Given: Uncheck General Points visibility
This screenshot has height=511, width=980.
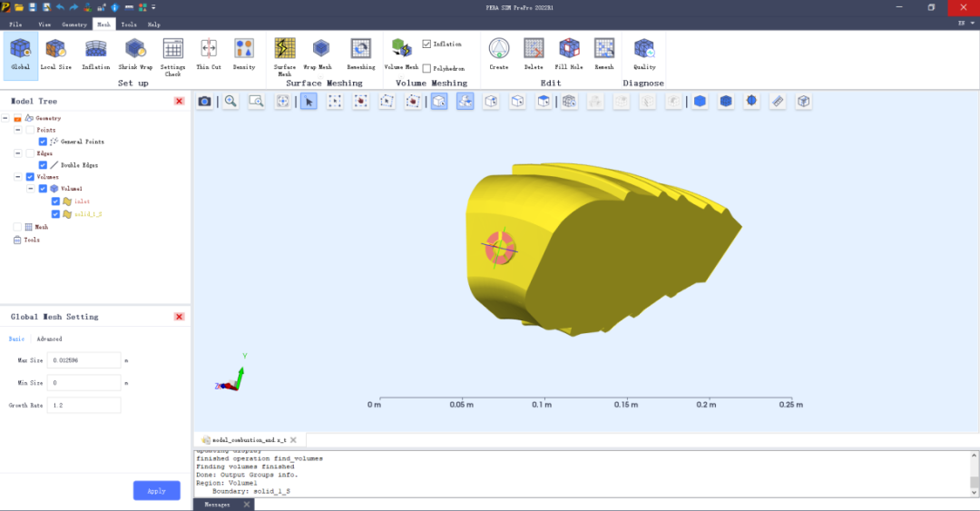Looking at the screenshot, I should pyautogui.click(x=43, y=142).
